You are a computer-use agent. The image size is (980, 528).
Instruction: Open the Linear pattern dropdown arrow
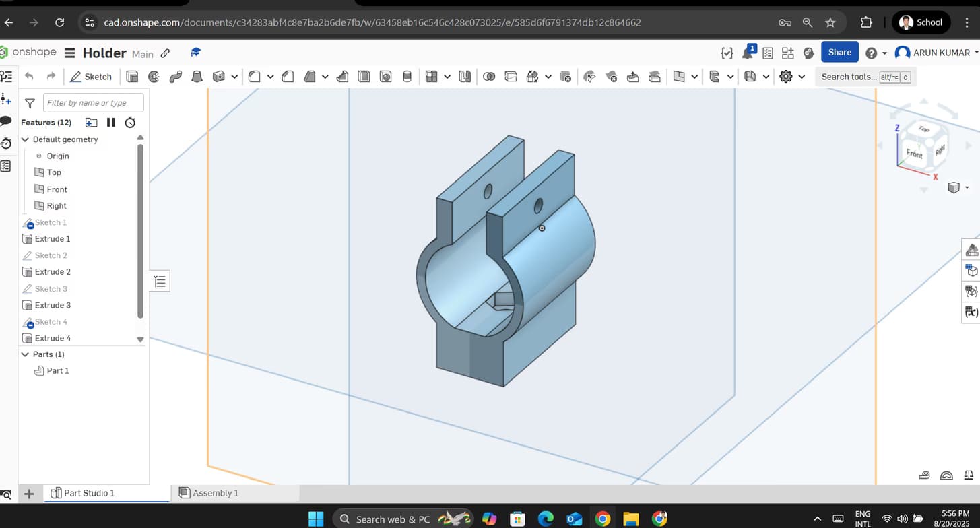pos(448,76)
